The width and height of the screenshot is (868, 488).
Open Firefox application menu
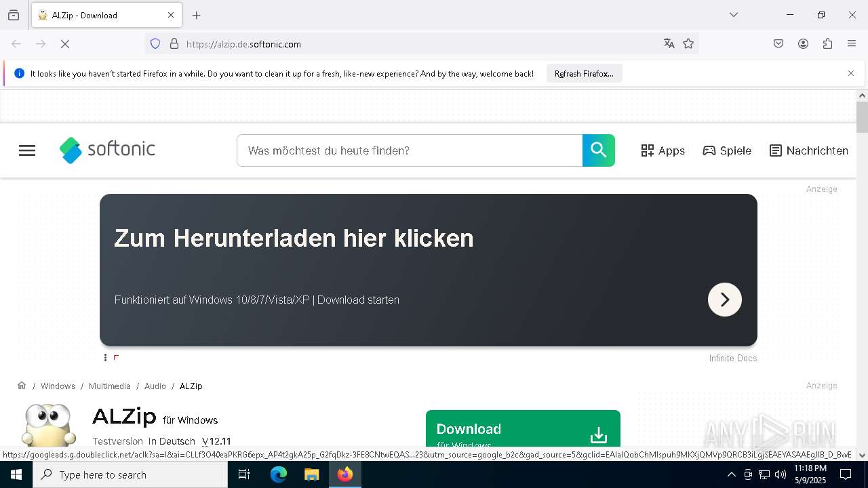point(852,44)
